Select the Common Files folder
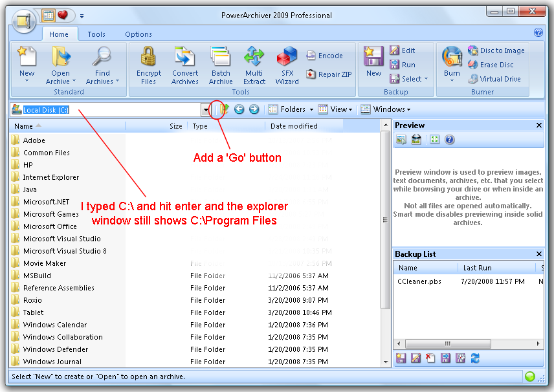 pyautogui.click(x=47, y=153)
